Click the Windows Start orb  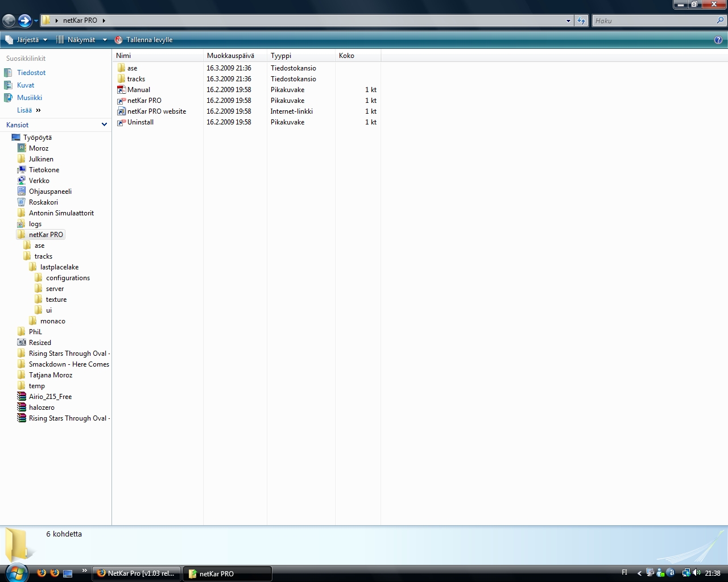(x=16, y=572)
